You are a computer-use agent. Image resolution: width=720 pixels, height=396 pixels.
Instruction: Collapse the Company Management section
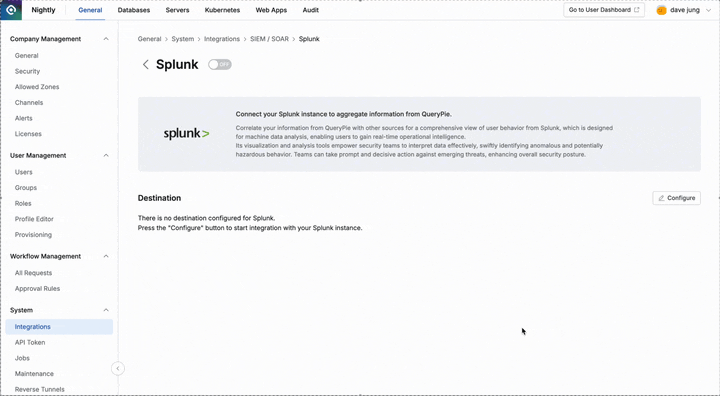coord(106,39)
